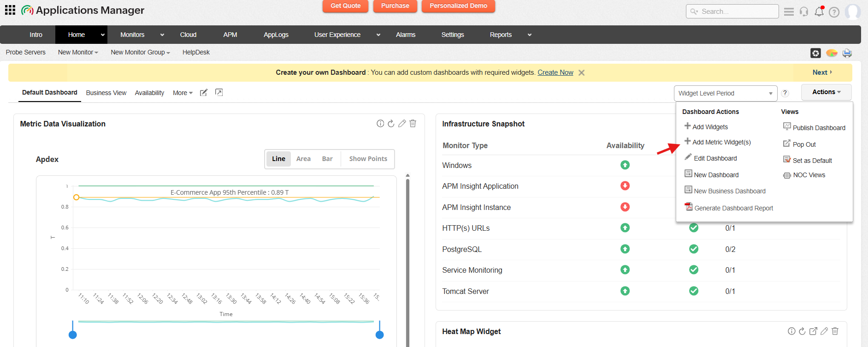
Task: Expand the New Monitor Group dropdown
Action: (140, 52)
